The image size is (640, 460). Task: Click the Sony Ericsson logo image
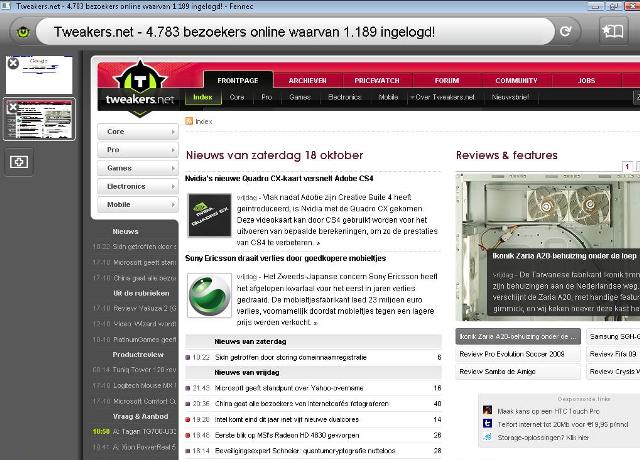tap(209, 295)
